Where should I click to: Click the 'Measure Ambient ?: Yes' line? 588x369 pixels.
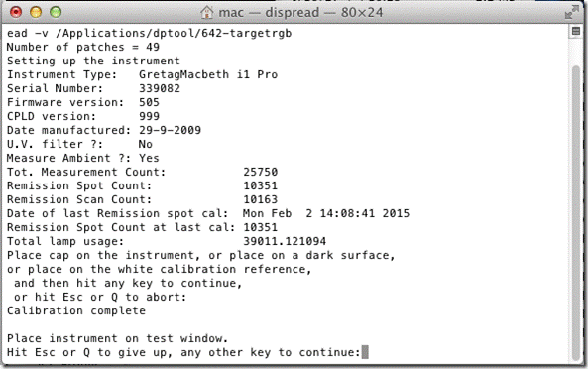pyautogui.click(x=83, y=158)
